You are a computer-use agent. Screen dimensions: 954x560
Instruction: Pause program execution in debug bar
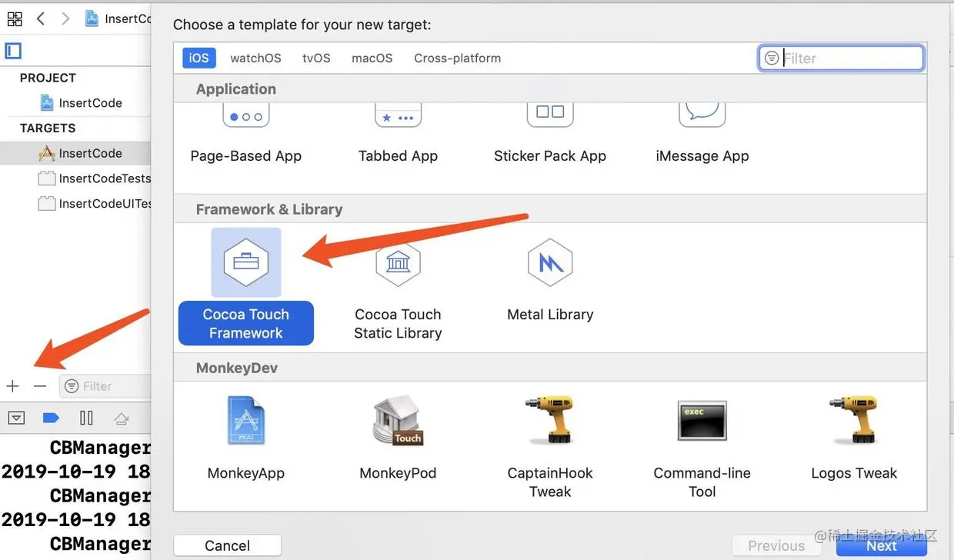[86, 418]
